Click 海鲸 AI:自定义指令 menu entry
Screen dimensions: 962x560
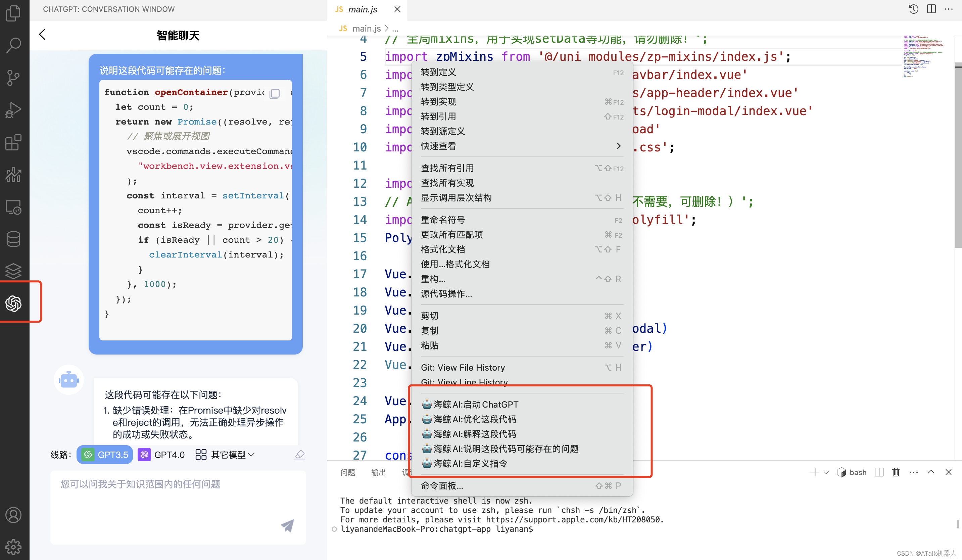pyautogui.click(x=470, y=463)
